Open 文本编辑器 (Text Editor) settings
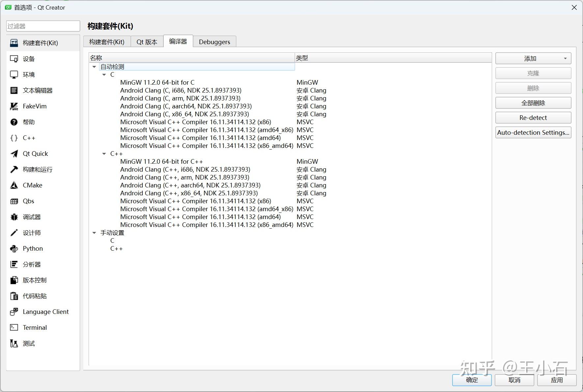The height and width of the screenshot is (392, 583). tap(37, 90)
